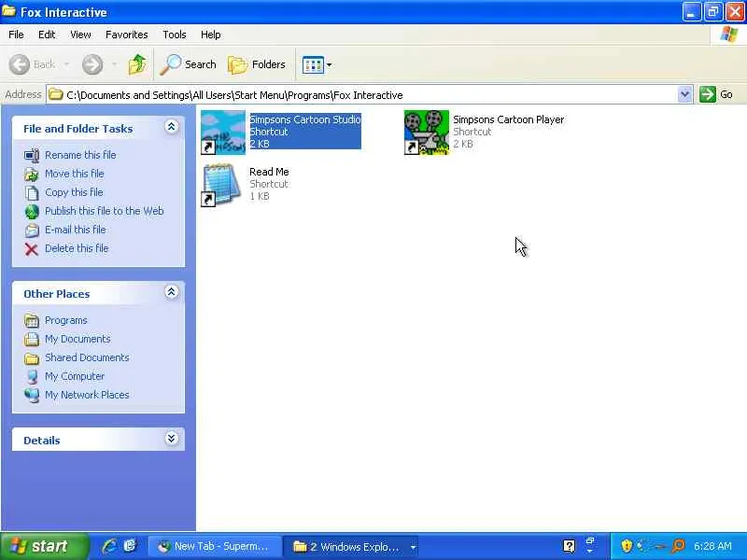Image resolution: width=747 pixels, height=560 pixels.
Task: Click the Read Me file name
Action: click(x=269, y=172)
